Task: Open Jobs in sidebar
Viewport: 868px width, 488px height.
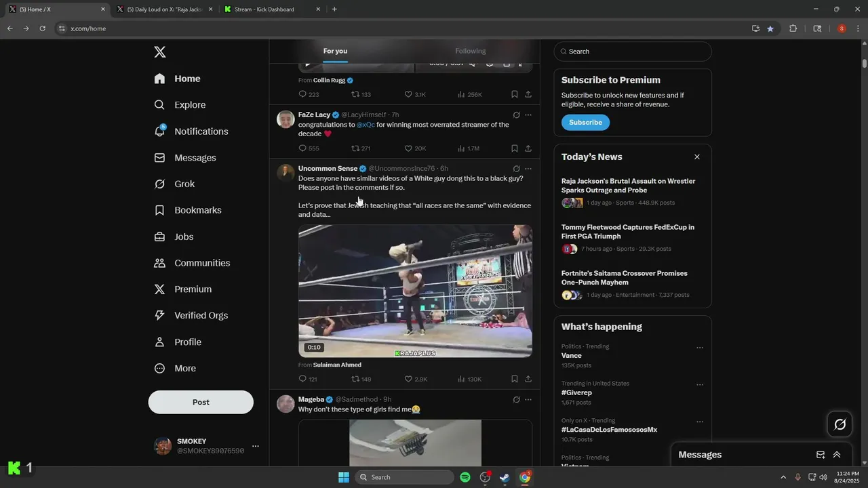Action: [x=174, y=237]
